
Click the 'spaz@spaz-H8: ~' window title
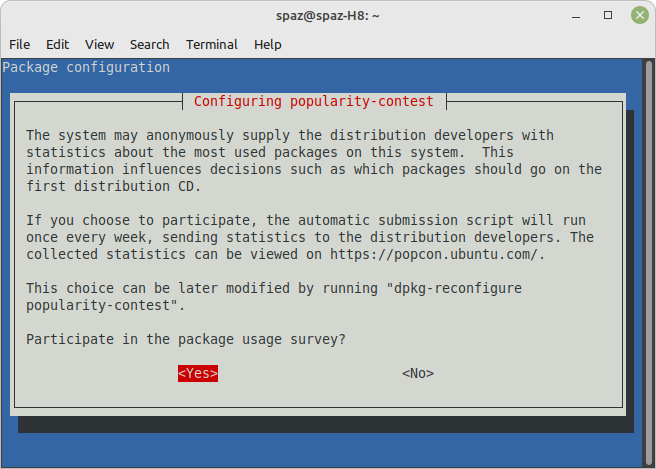click(x=328, y=16)
